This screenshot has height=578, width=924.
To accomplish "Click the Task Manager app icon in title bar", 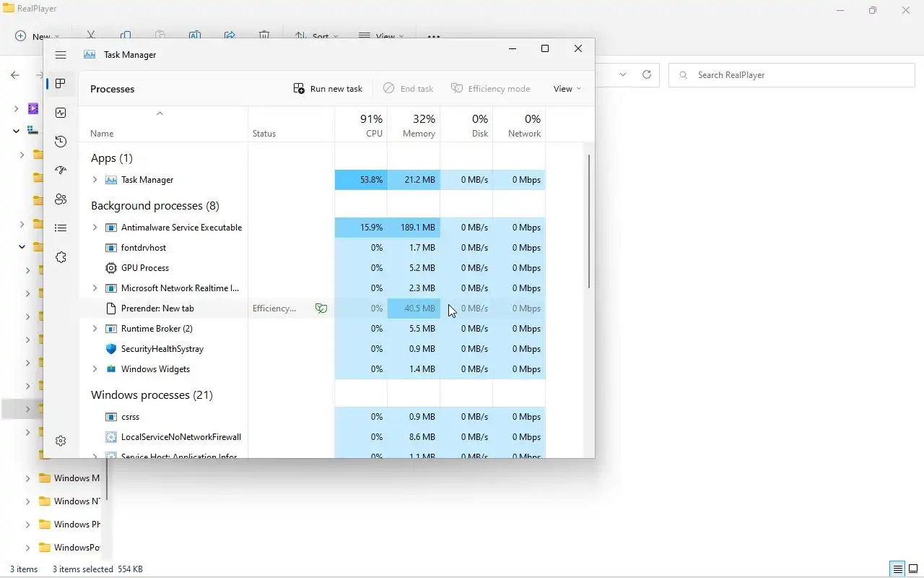I will (x=90, y=55).
